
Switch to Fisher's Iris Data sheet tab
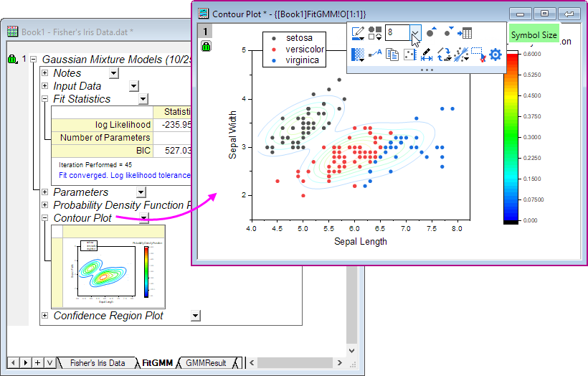coord(97,363)
